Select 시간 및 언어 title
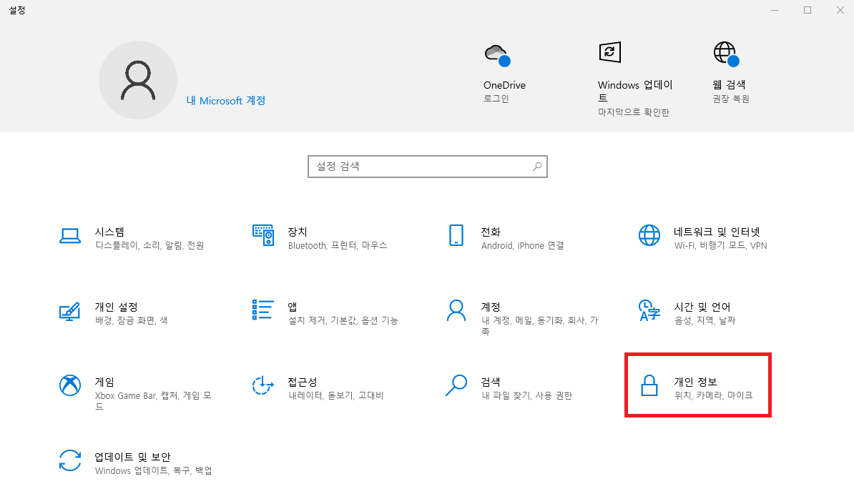854x504 pixels. pos(702,307)
